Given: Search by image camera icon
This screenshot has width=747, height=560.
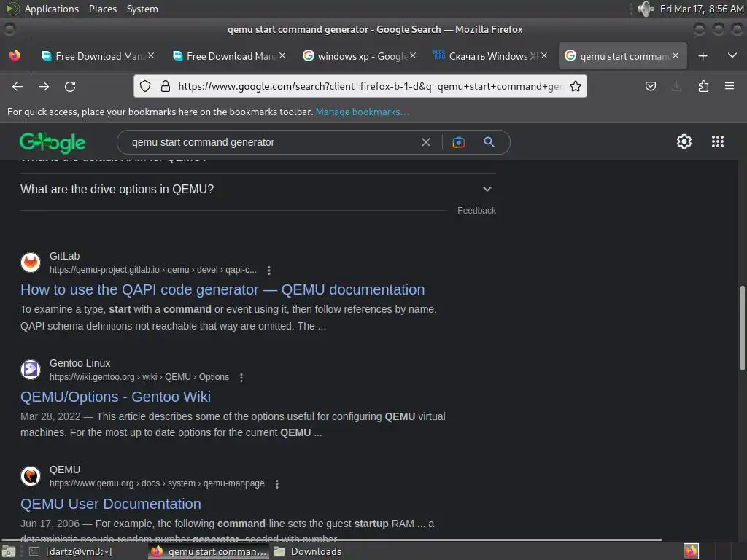Looking at the screenshot, I should tap(458, 142).
